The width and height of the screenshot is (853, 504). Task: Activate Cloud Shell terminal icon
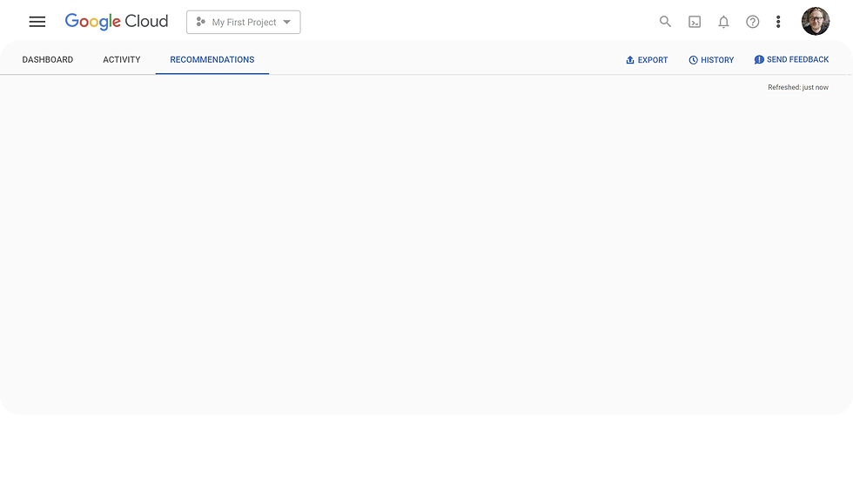point(695,22)
